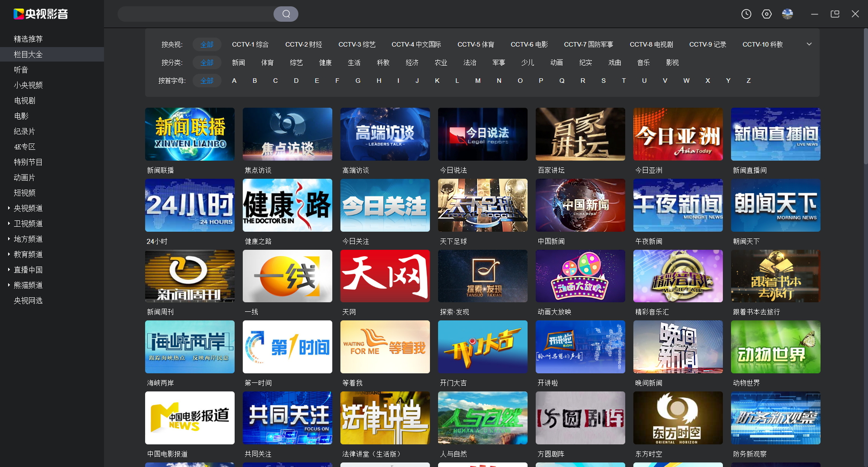Expand the 卫视频道 sidebar group
Viewport: 868px width, 467px height.
pos(9,224)
